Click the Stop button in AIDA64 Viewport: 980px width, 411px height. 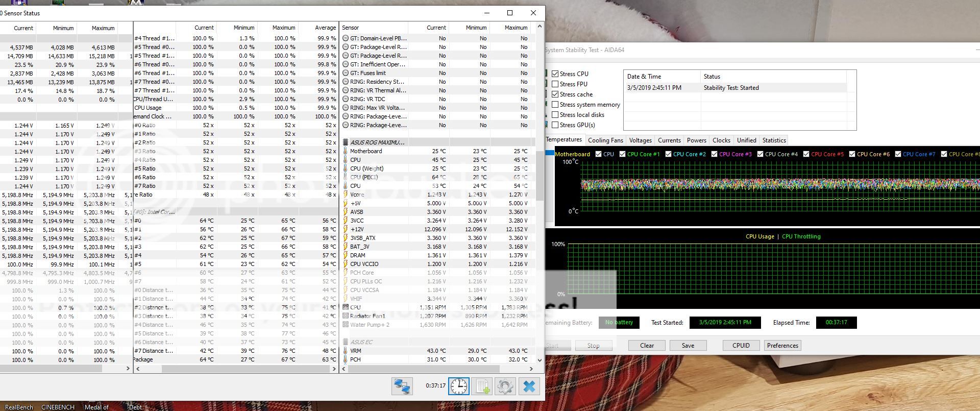pos(593,346)
